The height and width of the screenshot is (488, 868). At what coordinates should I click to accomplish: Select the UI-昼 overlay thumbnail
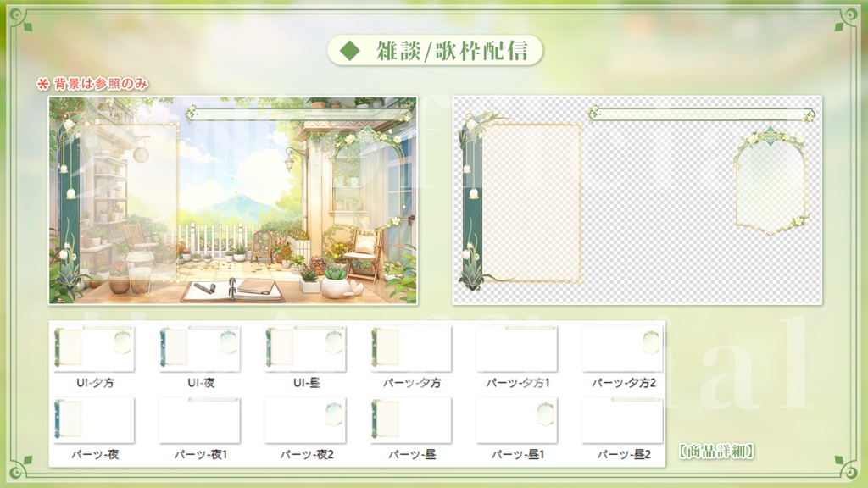(303, 347)
